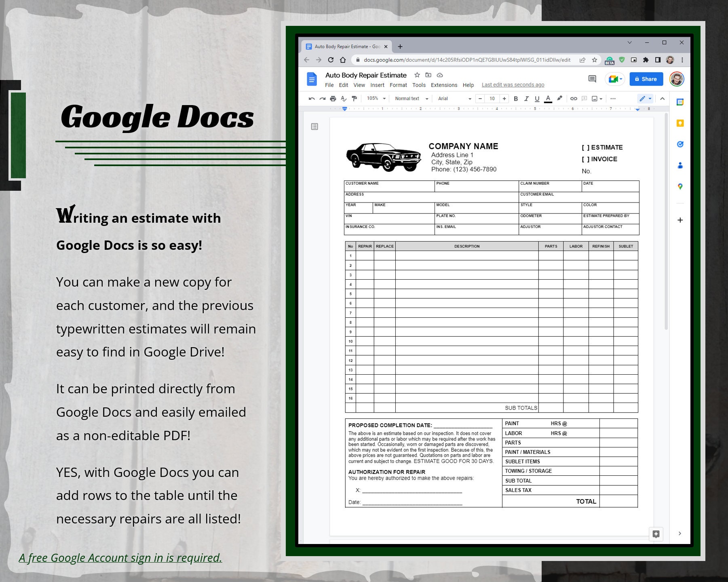728x582 pixels.
Task: Open the text color picker
Action: click(x=548, y=99)
